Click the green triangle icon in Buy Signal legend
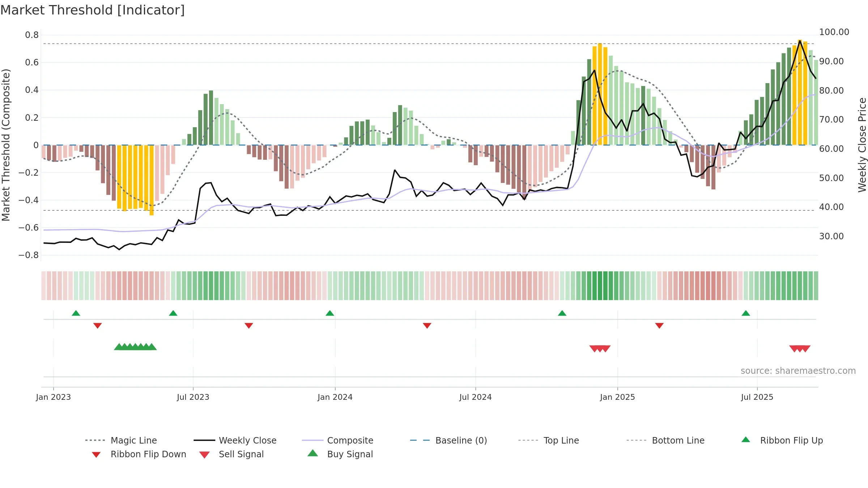868x488 pixels. click(313, 453)
